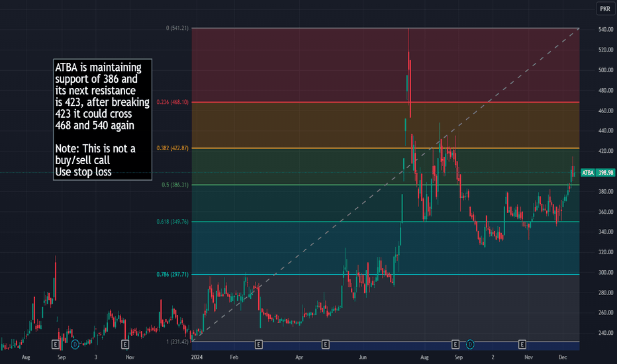617x364 pixels.
Task: Open the PKR currency selector
Action: [605, 9]
